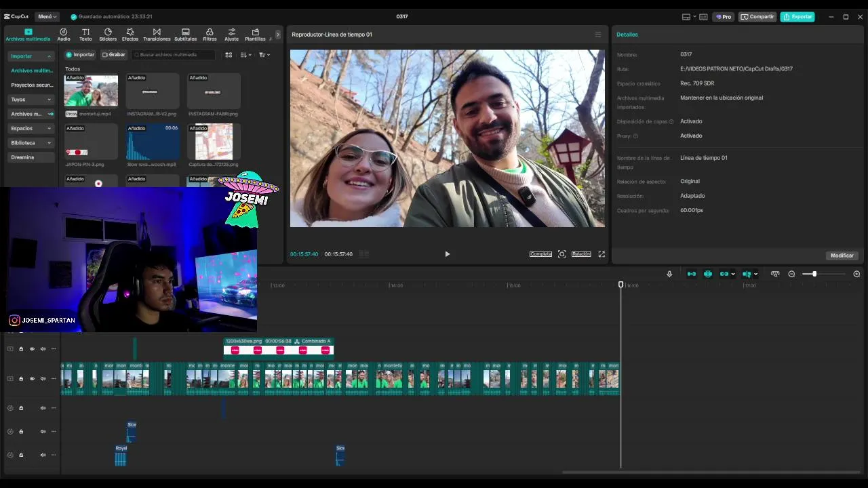This screenshot has width=868, height=488.
Task: Toggle visibility of the main video track
Action: [32, 379]
